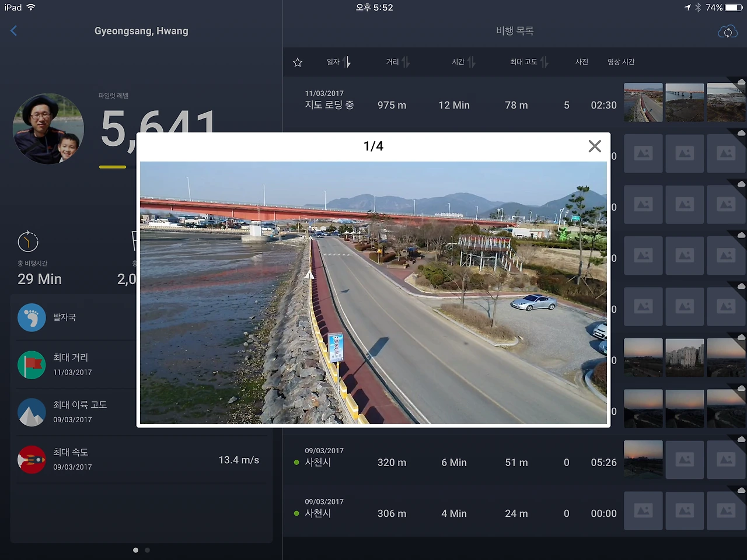Tap third photo placeholder in 306 m row

coord(726,510)
